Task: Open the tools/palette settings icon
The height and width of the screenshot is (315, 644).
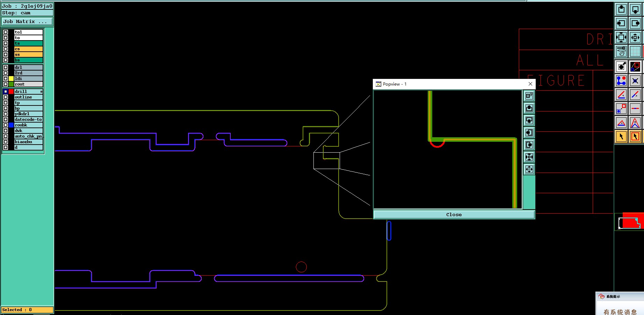Action: (621, 51)
